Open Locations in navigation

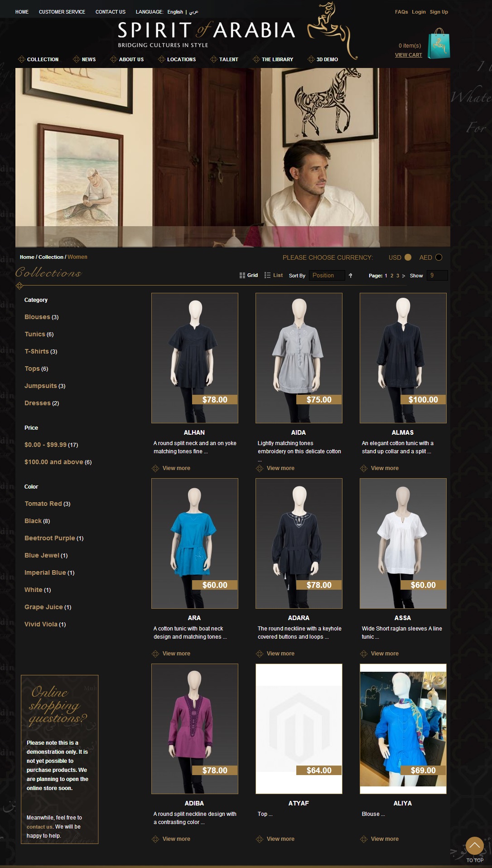[x=181, y=59]
